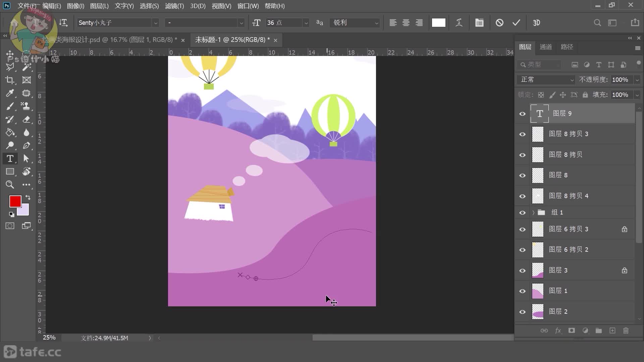Image resolution: width=644 pixels, height=362 pixels.
Task: Swap foreground and background colors
Action: [x=28, y=197]
